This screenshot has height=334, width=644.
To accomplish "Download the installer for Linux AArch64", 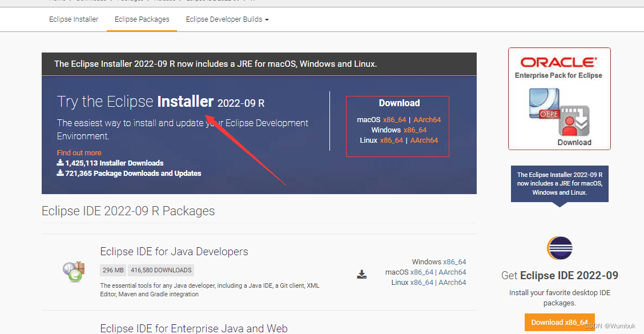I will [424, 140].
